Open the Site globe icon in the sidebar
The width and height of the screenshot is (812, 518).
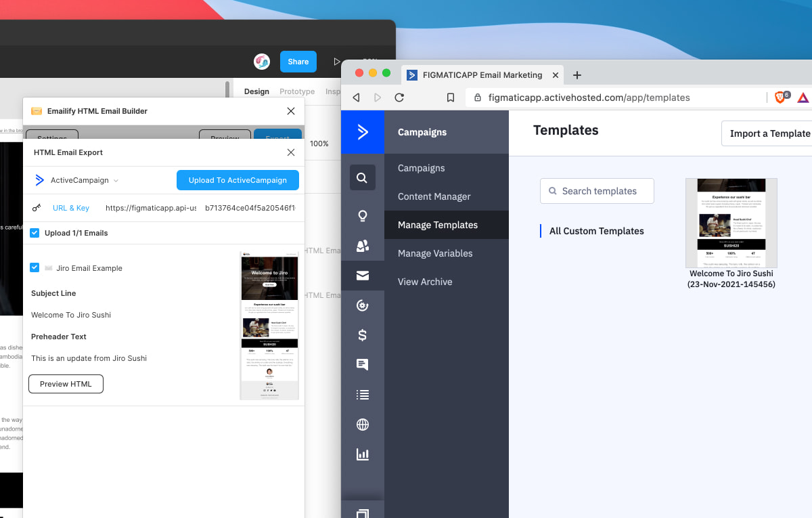363,425
